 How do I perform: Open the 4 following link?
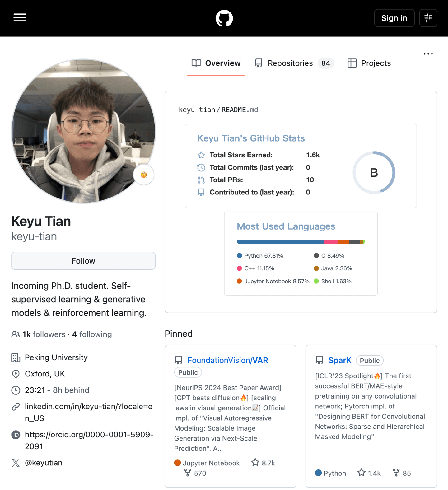(x=92, y=334)
